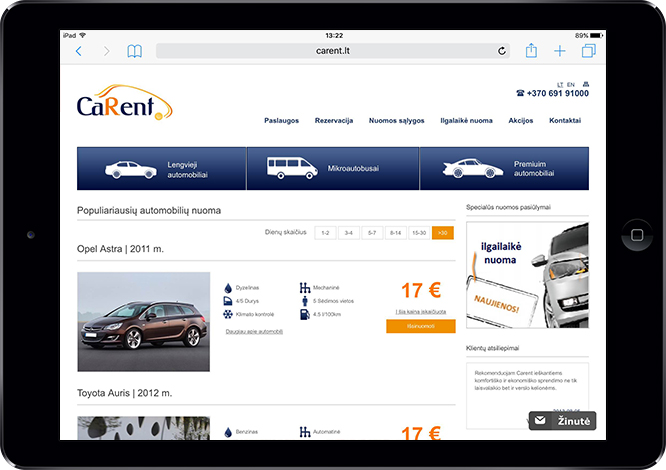The width and height of the screenshot is (666, 470).
Task: Click the orange Išsinuomoti button
Action: (x=421, y=326)
